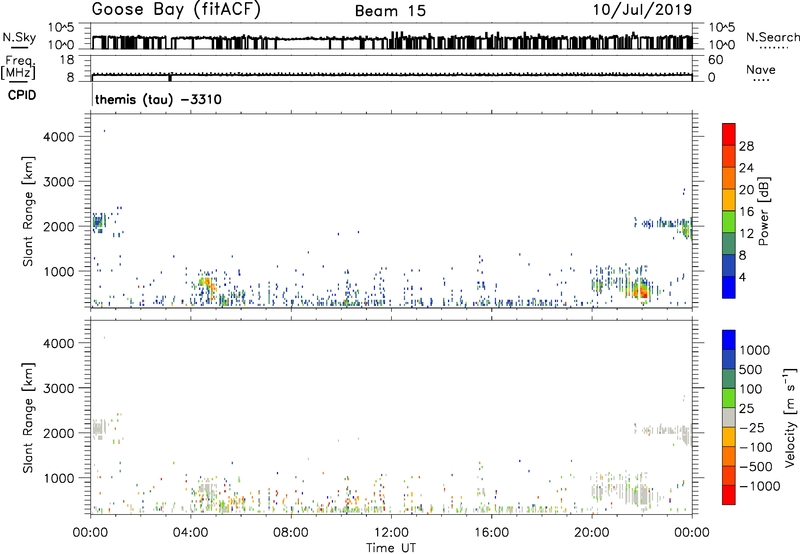The width and height of the screenshot is (800, 554).
Task: Click the power colorbar tick '28'
Action: (x=746, y=146)
